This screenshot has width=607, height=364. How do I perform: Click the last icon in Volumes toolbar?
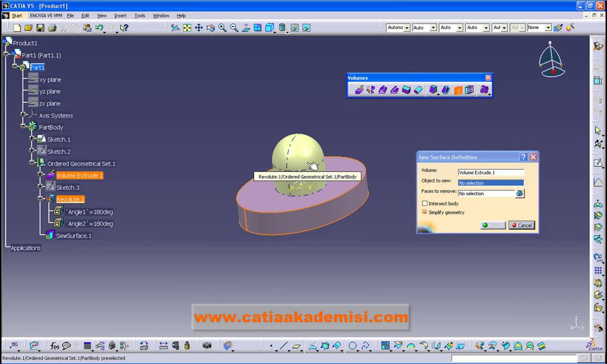coord(485,90)
